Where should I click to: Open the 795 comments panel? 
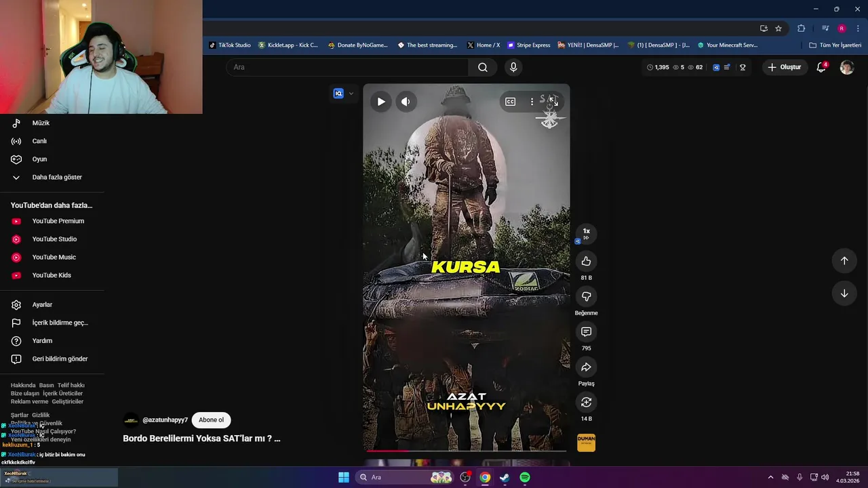[x=586, y=331]
